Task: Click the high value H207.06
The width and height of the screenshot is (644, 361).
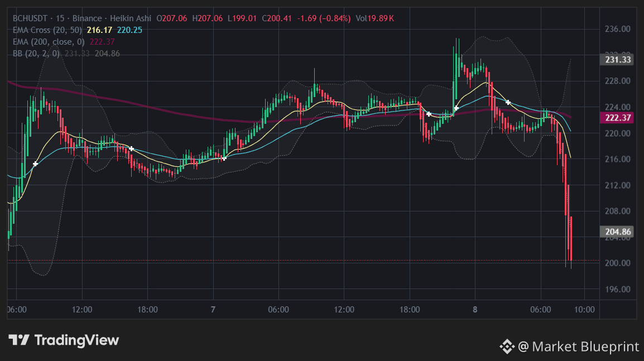Action: (208, 18)
